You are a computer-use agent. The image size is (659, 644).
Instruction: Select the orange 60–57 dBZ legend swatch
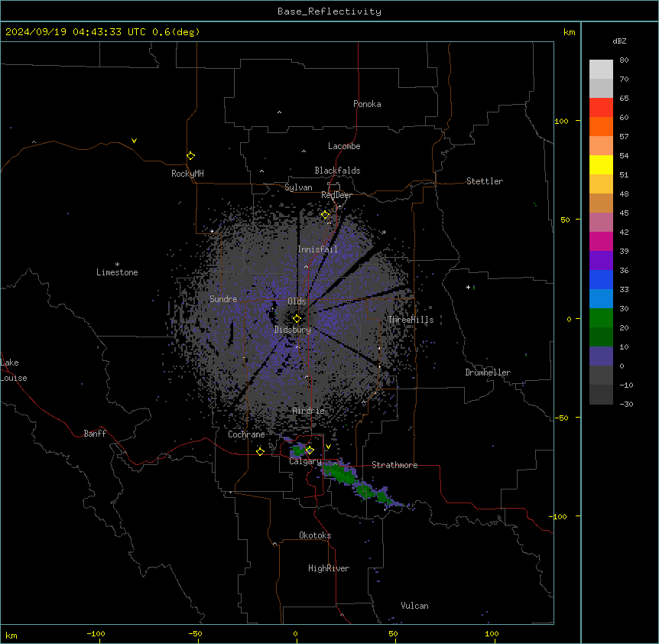coord(601,126)
